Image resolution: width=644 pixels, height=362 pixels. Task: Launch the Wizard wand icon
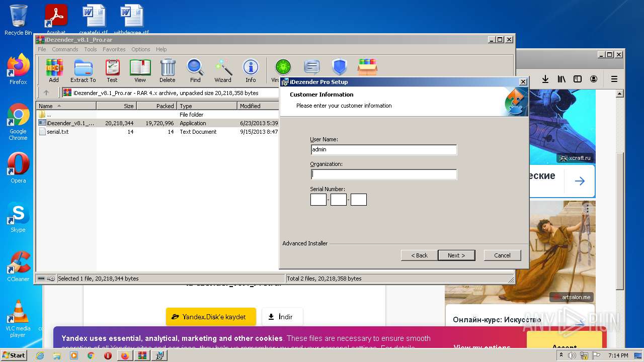click(x=223, y=70)
